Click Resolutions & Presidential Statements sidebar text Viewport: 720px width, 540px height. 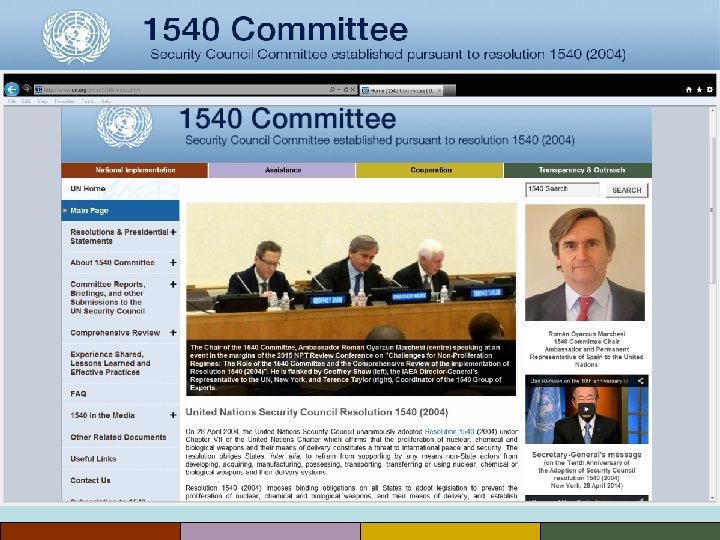[x=119, y=236]
